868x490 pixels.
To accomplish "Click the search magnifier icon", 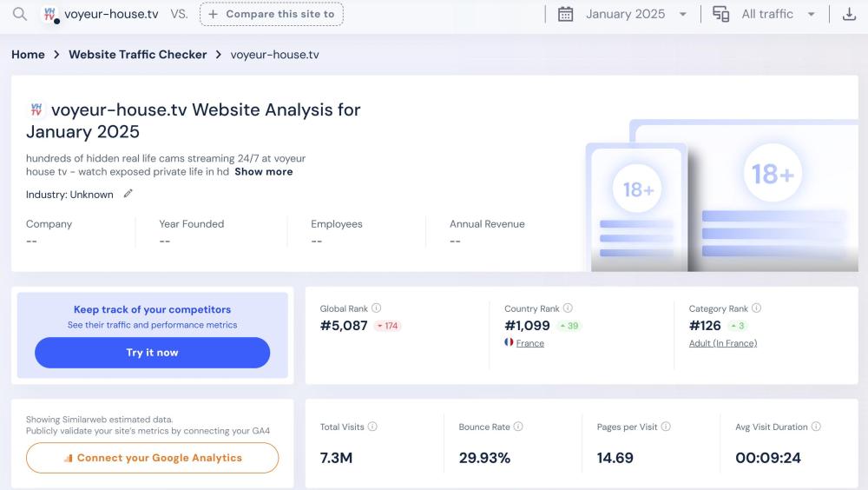I will coord(19,14).
